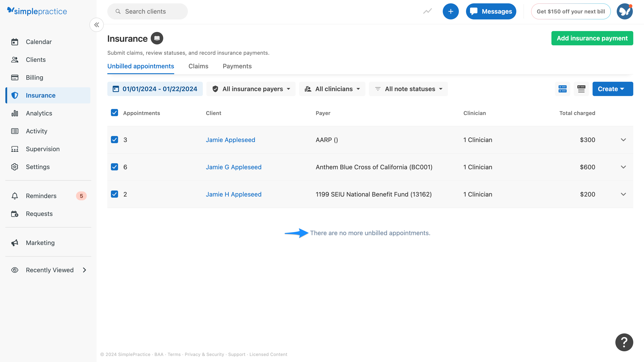
Task: Open the SimplePractice logo home link
Action: (x=37, y=11)
